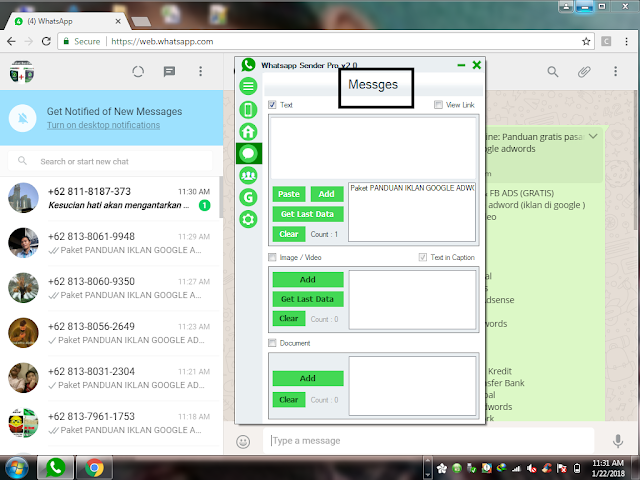Open chat with +62 813-8061-9948
Screen dimensions: 640x480
[110, 243]
